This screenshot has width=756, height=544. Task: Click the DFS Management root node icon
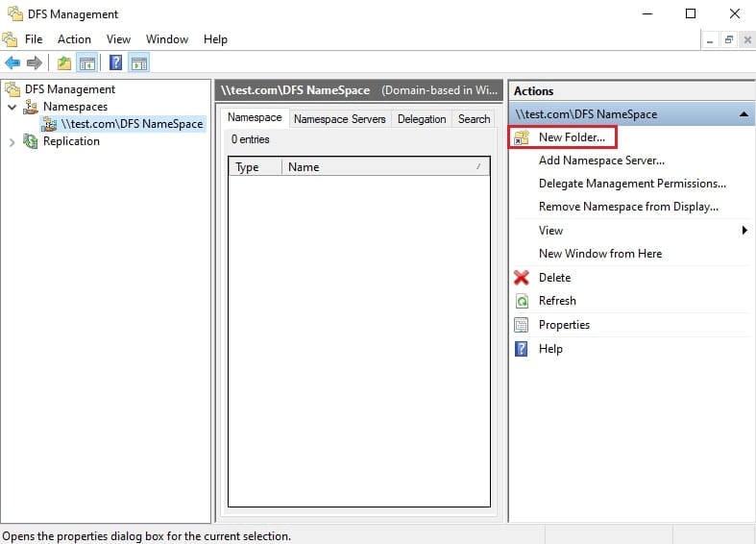click(12, 89)
